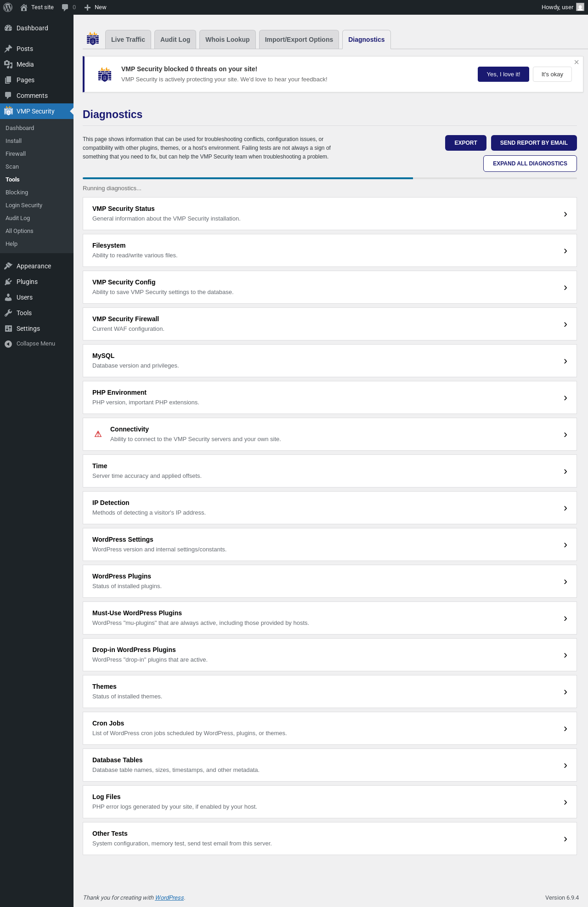This screenshot has height=907, width=588.
Task: Select the Diagnostics tab
Action: 367,40
